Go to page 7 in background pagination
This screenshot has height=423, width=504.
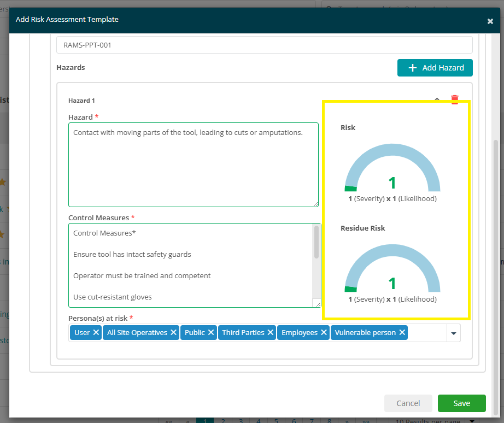312,420
